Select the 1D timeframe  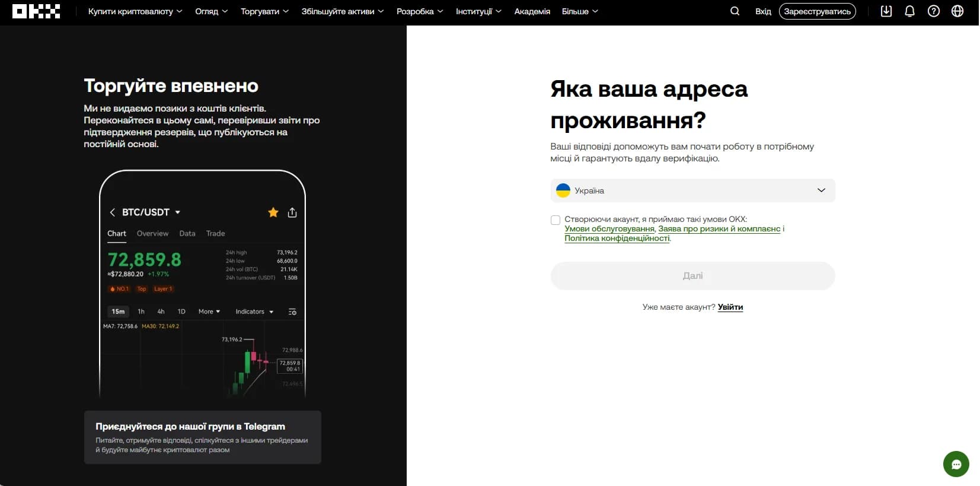click(x=181, y=312)
